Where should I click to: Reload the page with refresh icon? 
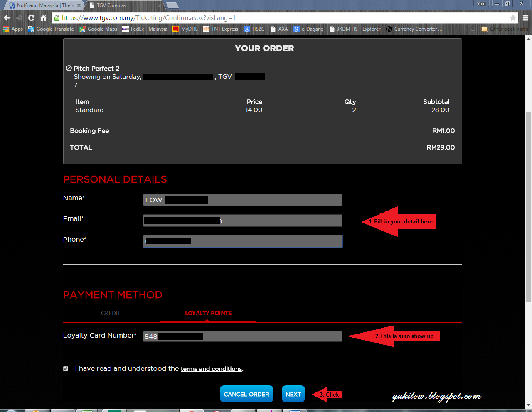click(x=31, y=18)
